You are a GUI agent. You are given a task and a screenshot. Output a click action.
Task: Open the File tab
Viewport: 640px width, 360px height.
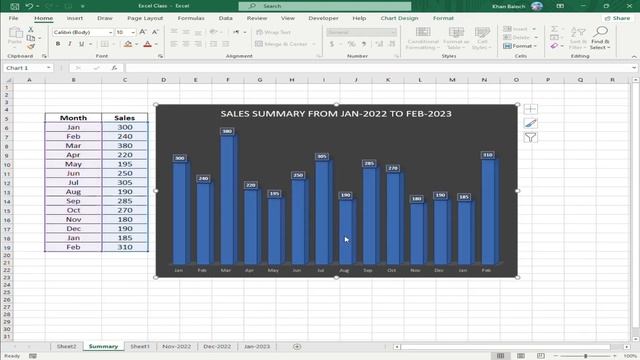pyautogui.click(x=13, y=18)
